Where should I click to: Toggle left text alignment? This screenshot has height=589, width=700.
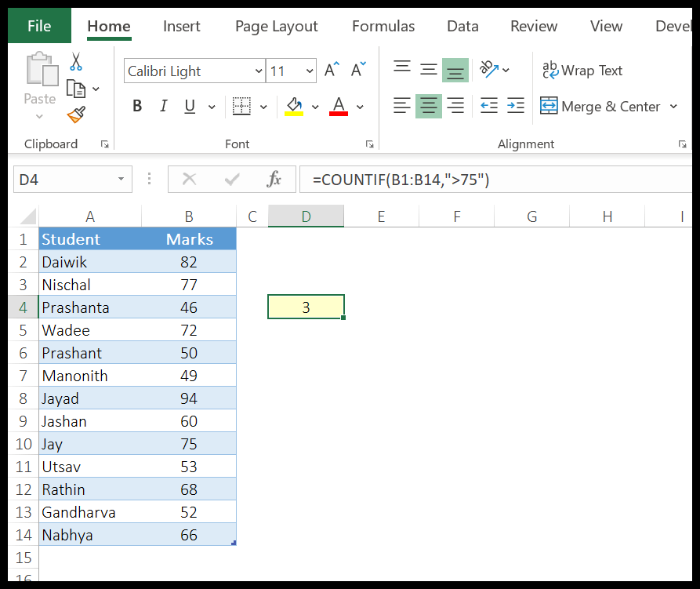(x=402, y=106)
